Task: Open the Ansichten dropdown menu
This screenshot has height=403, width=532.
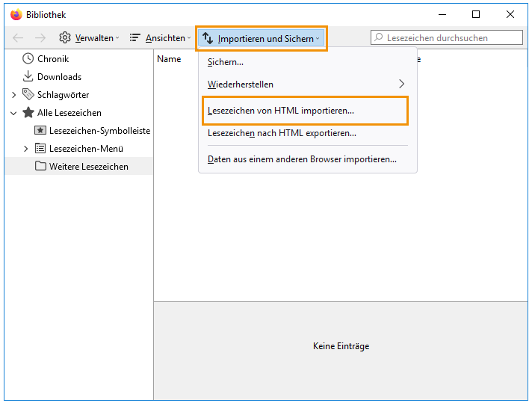Action: pyautogui.click(x=160, y=37)
